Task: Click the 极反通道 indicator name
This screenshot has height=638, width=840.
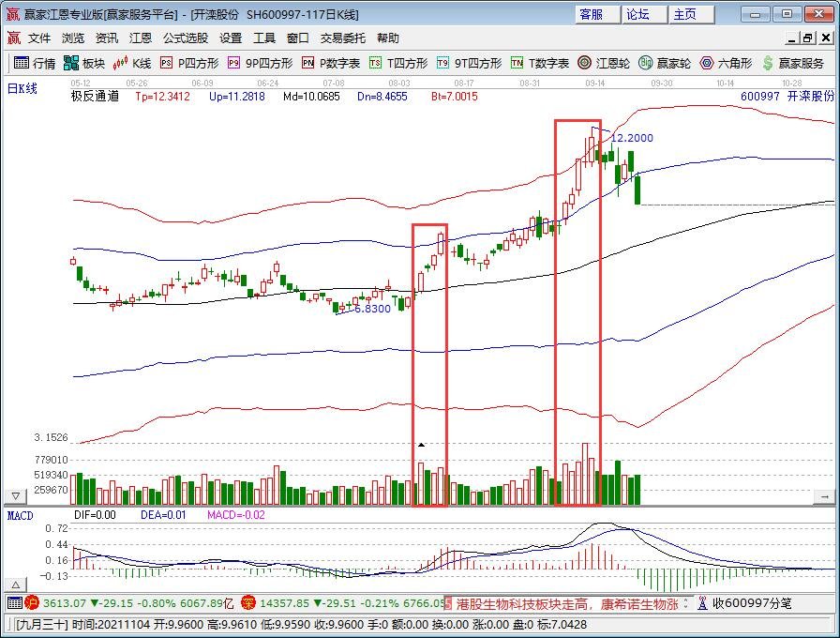Action: click(x=95, y=97)
